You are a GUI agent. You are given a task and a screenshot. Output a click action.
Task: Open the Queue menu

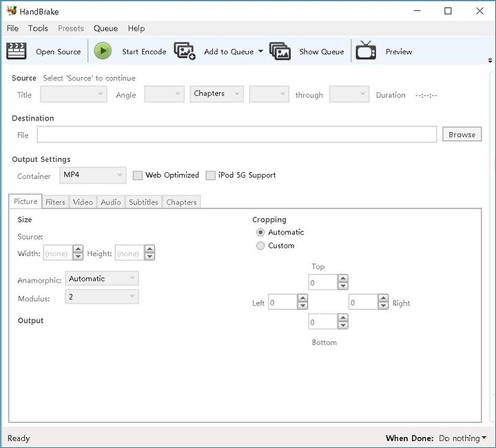tap(105, 28)
